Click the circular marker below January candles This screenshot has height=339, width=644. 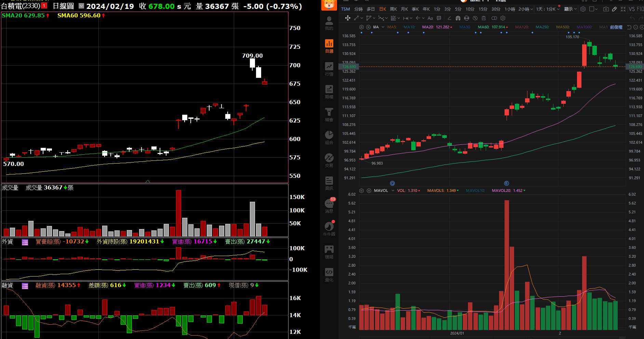click(x=392, y=183)
